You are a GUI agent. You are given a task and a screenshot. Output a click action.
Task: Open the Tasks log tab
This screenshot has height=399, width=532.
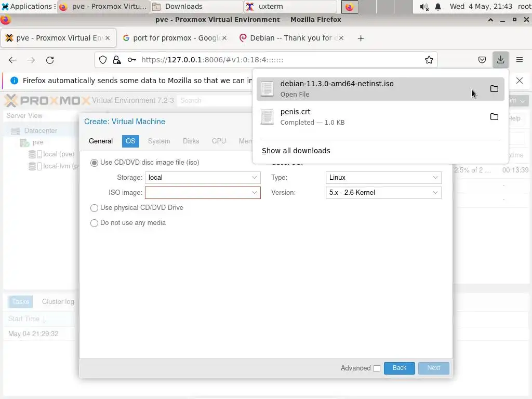coord(20,302)
